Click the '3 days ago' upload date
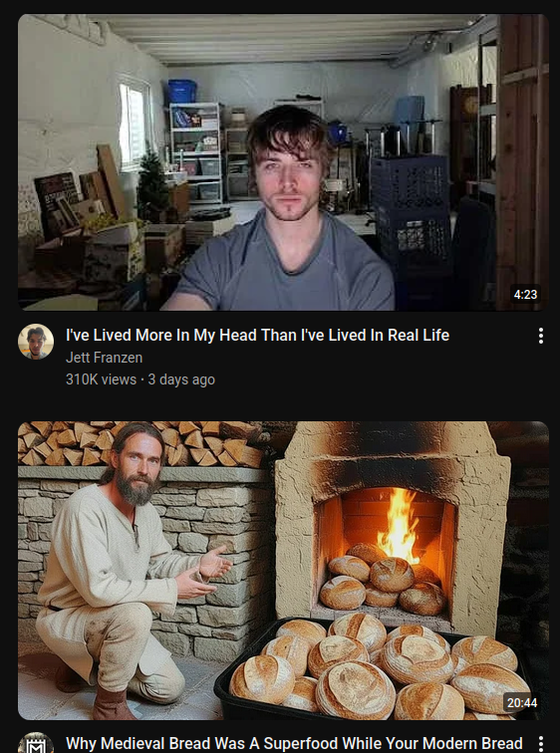 pos(181,379)
